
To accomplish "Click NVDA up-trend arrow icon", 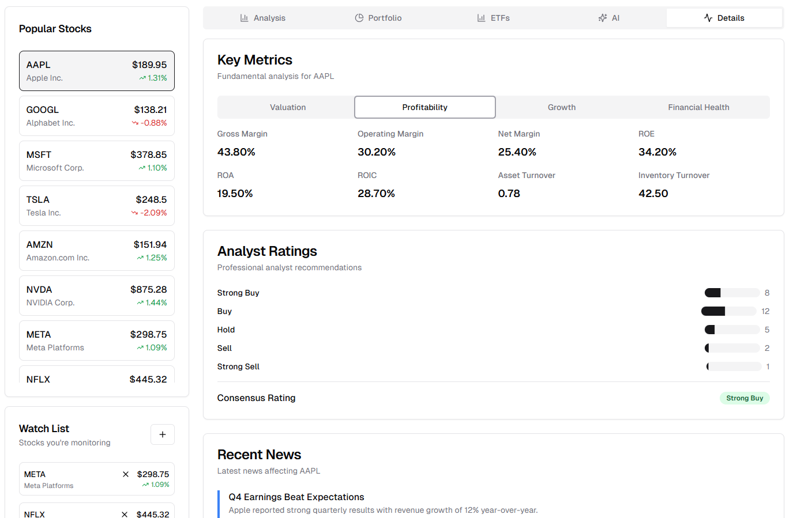I will tap(140, 303).
